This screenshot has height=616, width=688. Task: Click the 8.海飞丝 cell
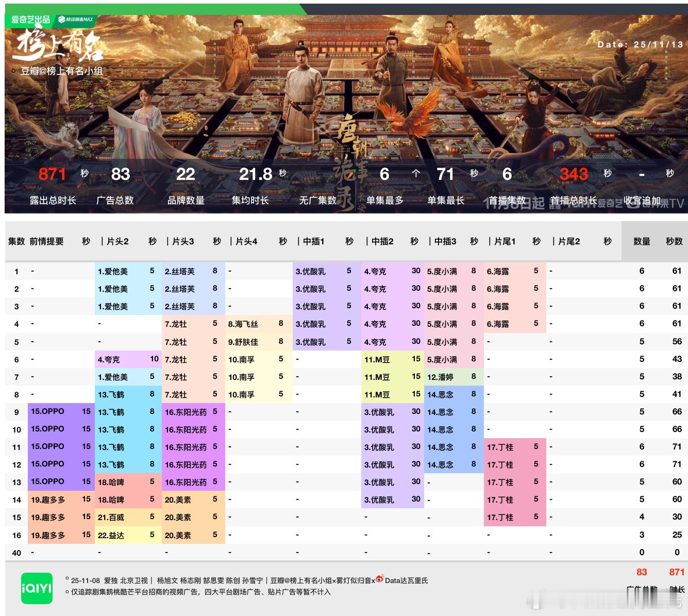[243, 324]
